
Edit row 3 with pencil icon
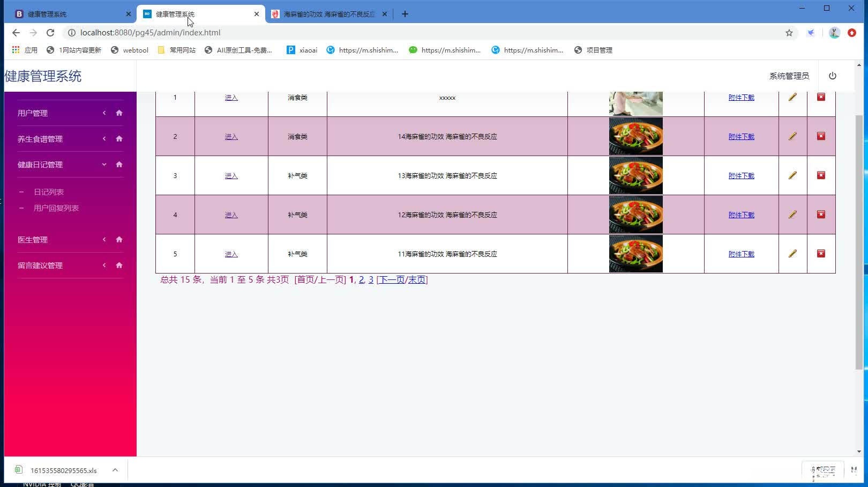[792, 175]
